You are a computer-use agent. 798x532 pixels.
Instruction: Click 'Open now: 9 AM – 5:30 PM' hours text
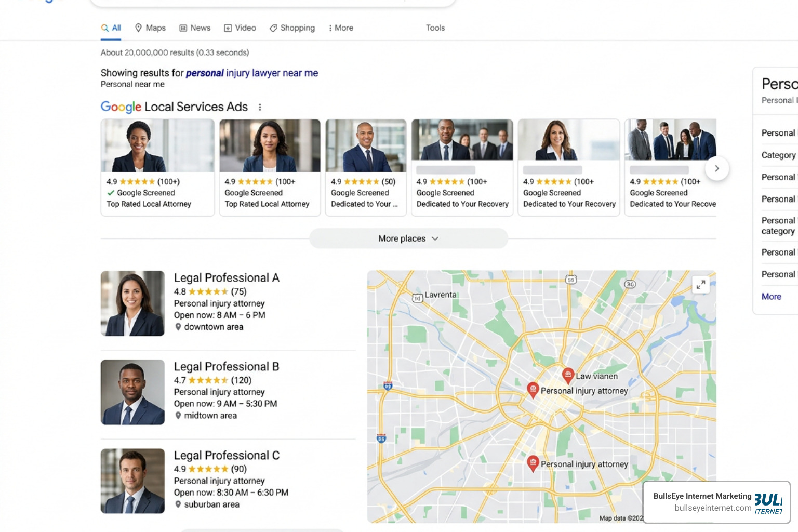pos(225,404)
